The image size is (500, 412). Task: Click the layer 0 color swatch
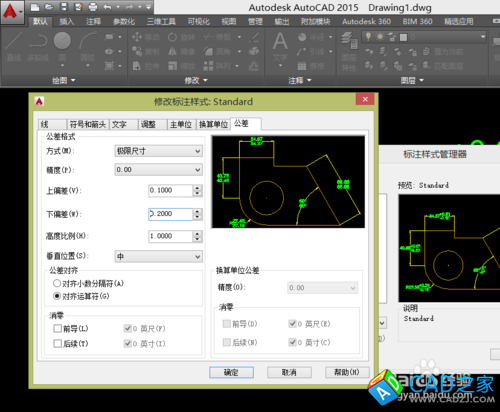tap(404, 37)
